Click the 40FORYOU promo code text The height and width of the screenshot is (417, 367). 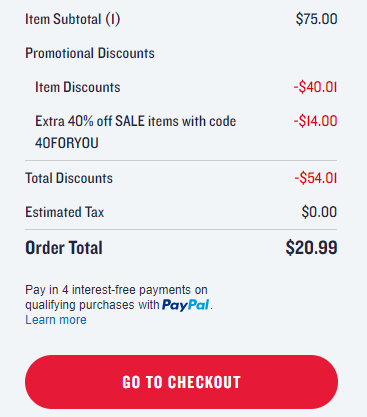click(67, 143)
